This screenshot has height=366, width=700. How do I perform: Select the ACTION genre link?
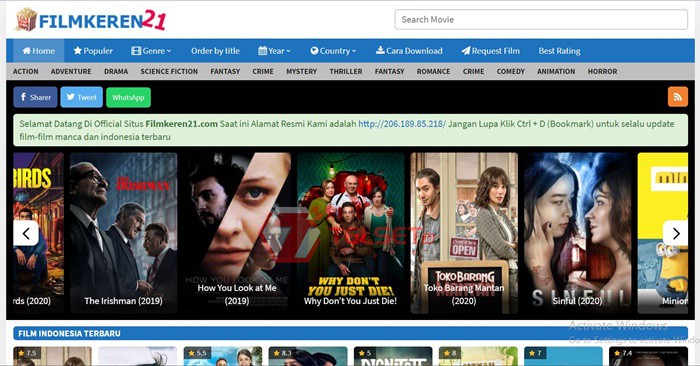(x=25, y=71)
